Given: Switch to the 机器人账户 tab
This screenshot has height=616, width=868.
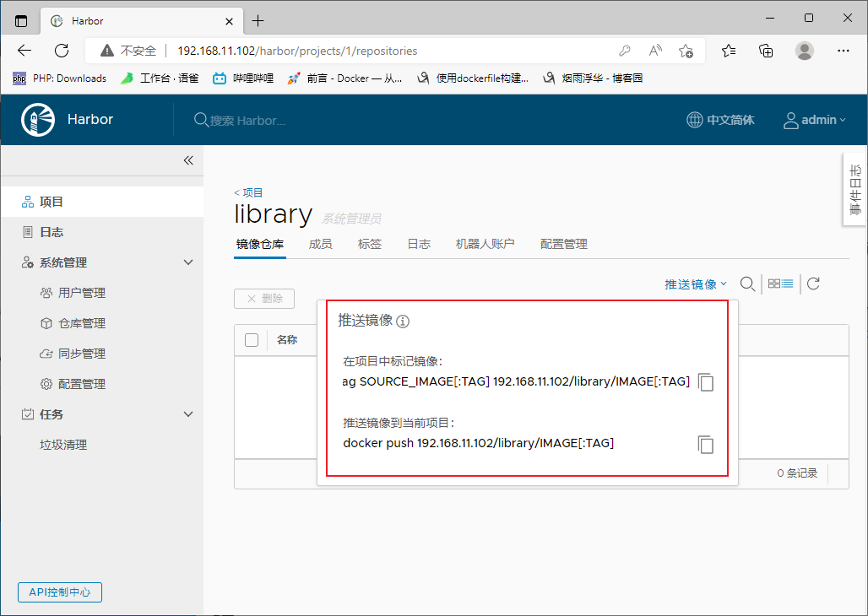Looking at the screenshot, I should (485, 244).
